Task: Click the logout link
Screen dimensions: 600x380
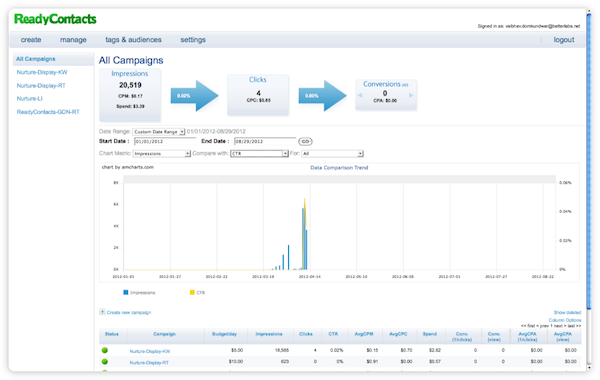Action: click(x=564, y=40)
